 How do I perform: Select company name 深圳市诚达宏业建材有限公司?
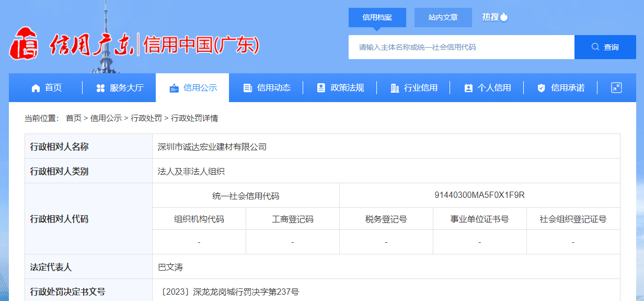point(212,147)
